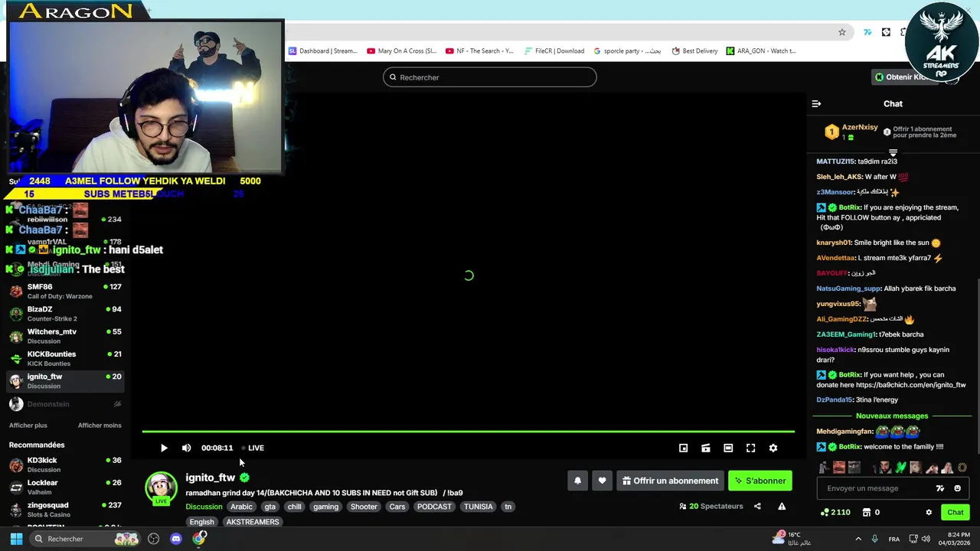Select the Shooter tag
The height and width of the screenshot is (551, 980).
pyautogui.click(x=364, y=507)
